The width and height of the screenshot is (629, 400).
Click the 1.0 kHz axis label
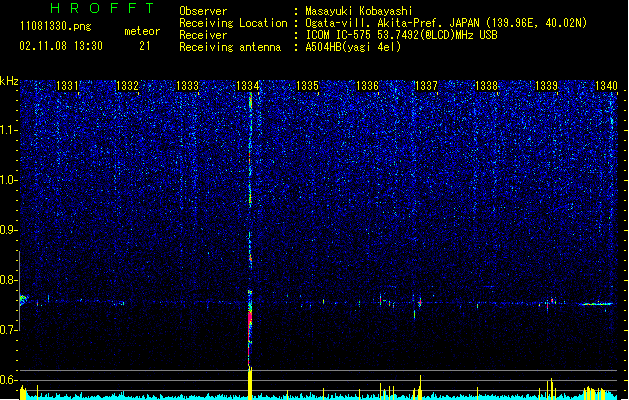coord(9,180)
